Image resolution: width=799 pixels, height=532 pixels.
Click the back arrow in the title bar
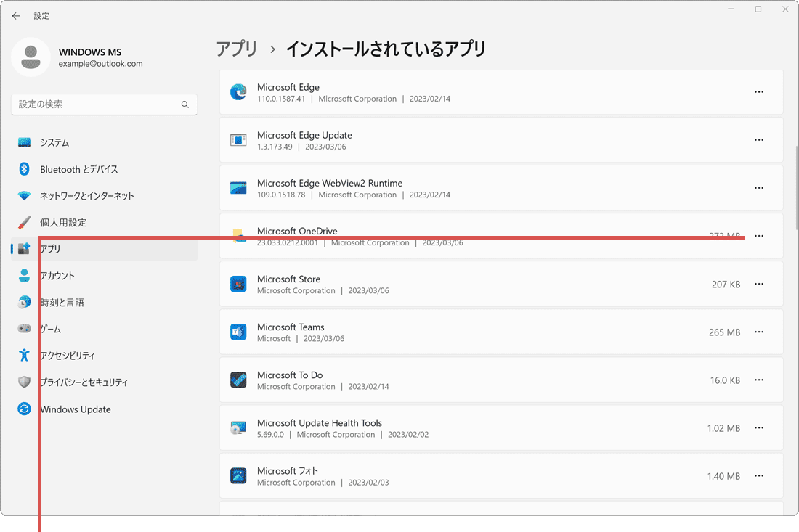[16, 16]
